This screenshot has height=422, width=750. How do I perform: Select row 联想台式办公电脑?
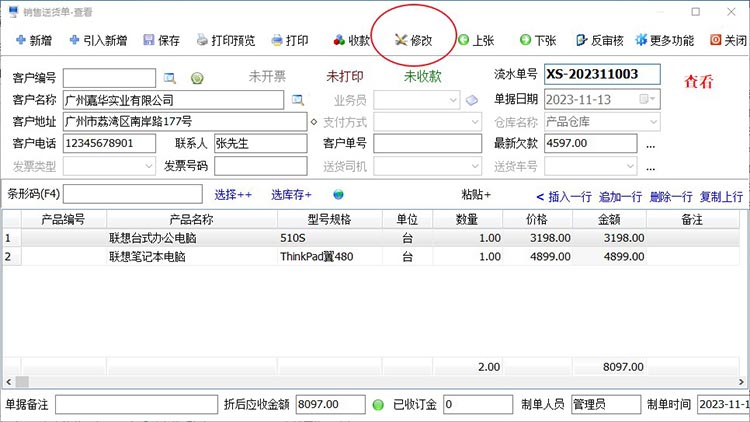371,238
